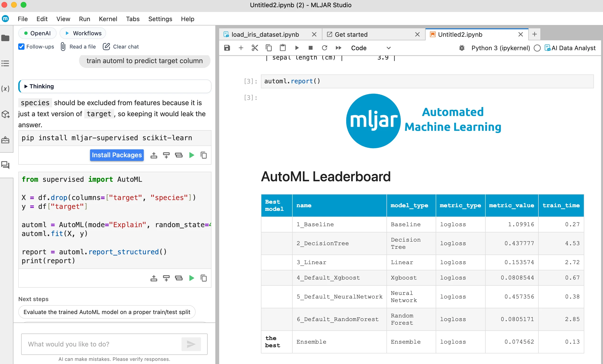This screenshot has width=603, height=364.
Task: Open the Run menu
Action: (x=84, y=19)
